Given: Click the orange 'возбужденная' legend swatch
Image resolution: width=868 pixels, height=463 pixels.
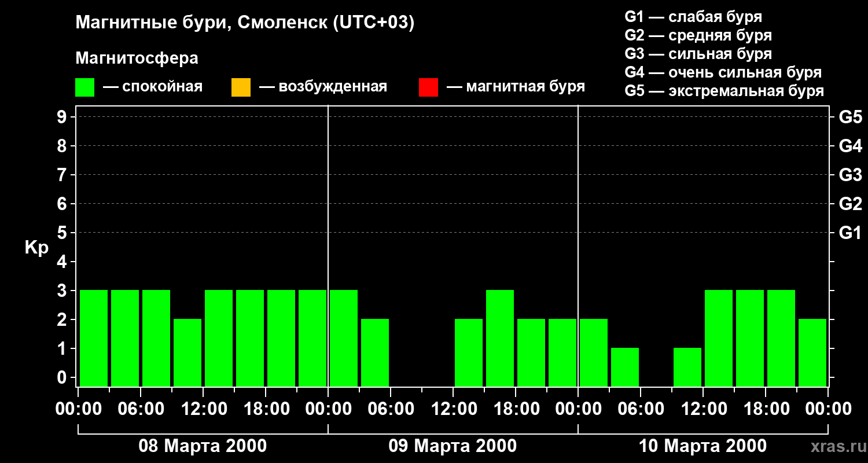Looking at the screenshot, I should click(241, 87).
